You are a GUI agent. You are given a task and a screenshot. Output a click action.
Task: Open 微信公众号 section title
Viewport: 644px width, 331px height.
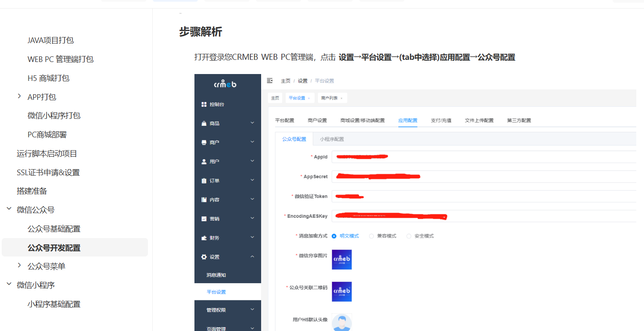36,210
